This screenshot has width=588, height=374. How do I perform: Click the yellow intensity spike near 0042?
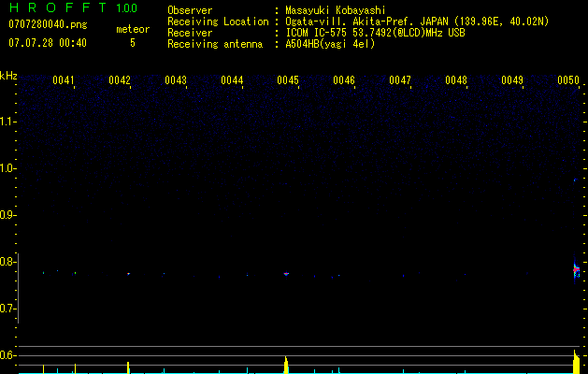click(x=128, y=367)
